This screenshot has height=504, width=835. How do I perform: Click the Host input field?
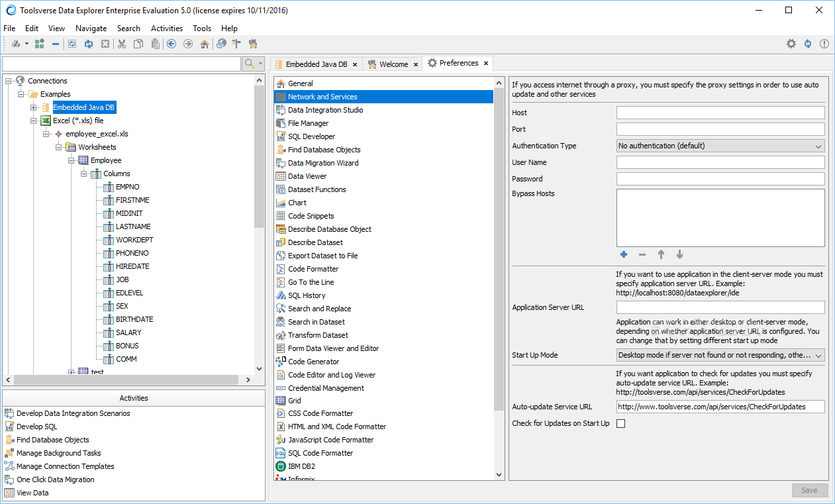point(720,113)
